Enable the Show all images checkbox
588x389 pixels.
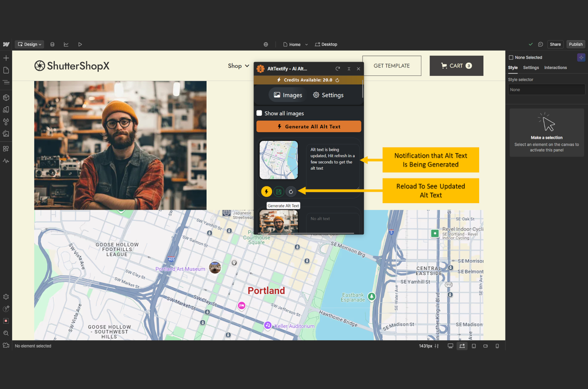click(x=259, y=113)
